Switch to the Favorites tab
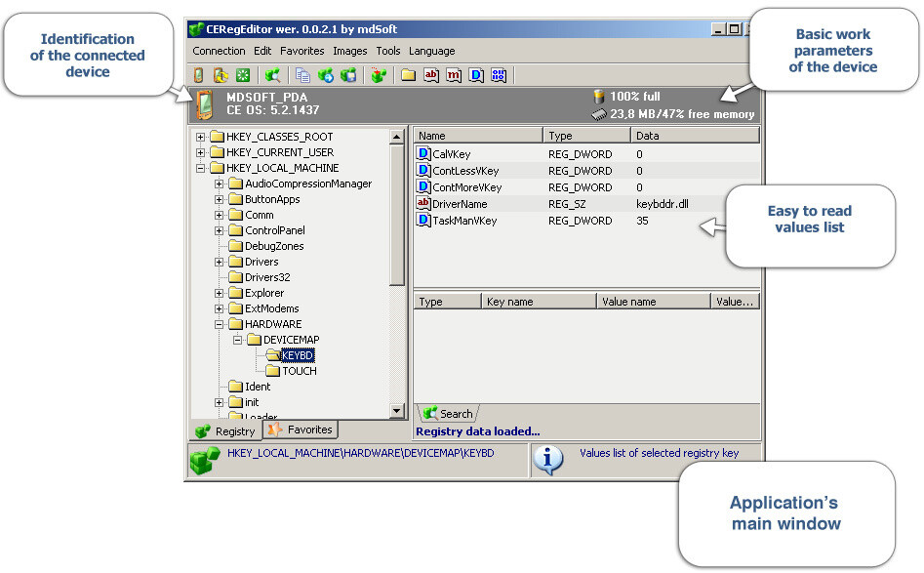Screen dimensions: 924x573 pyautogui.click(x=301, y=430)
